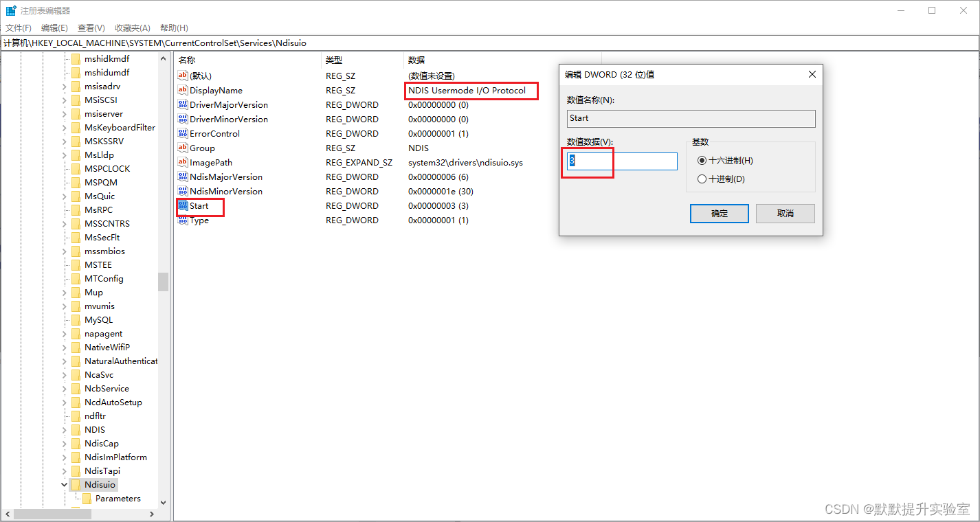Click the string icon beside (默认) value
980x522 pixels.
point(182,76)
